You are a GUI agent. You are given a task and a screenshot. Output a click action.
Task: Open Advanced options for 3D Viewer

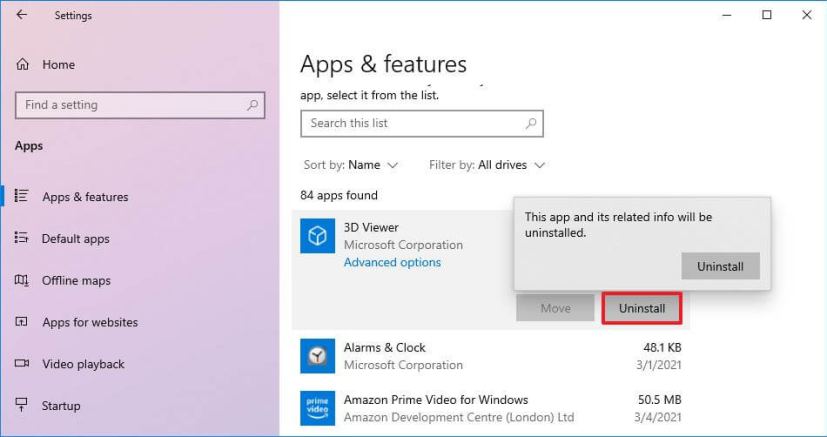[x=392, y=262]
